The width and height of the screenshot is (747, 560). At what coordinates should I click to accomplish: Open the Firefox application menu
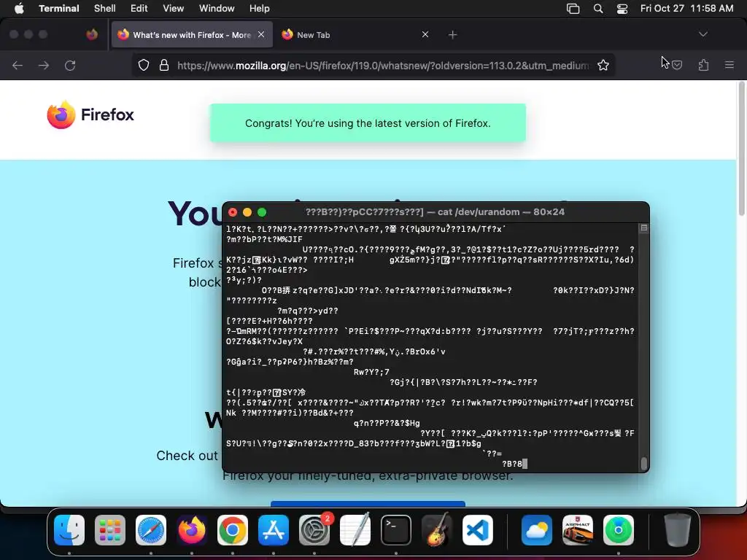click(x=729, y=65)
